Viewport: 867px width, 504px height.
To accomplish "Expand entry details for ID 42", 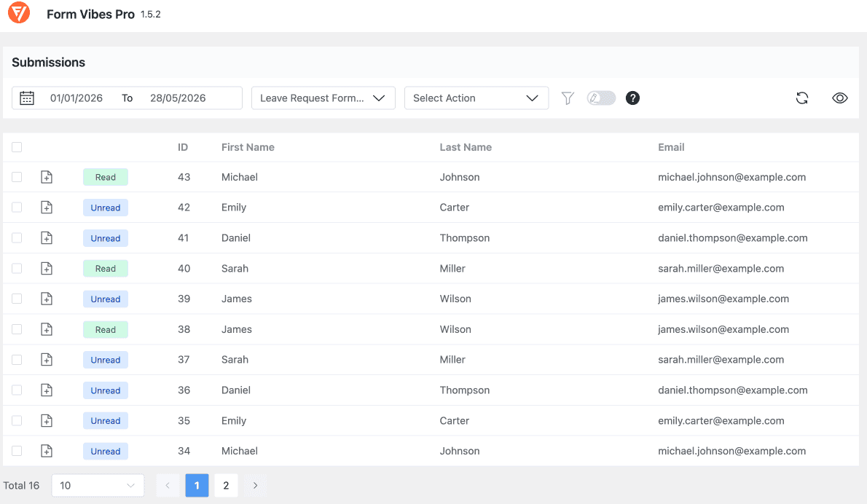I will [x=47, y=208].
